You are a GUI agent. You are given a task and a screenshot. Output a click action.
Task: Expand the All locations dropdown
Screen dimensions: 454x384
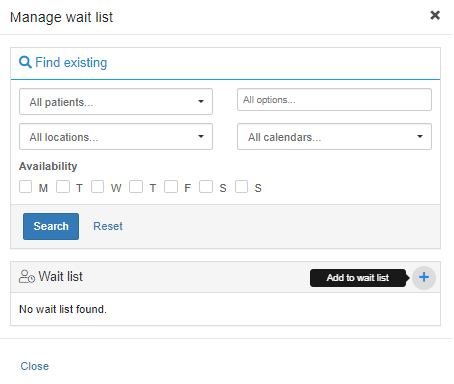116,137
